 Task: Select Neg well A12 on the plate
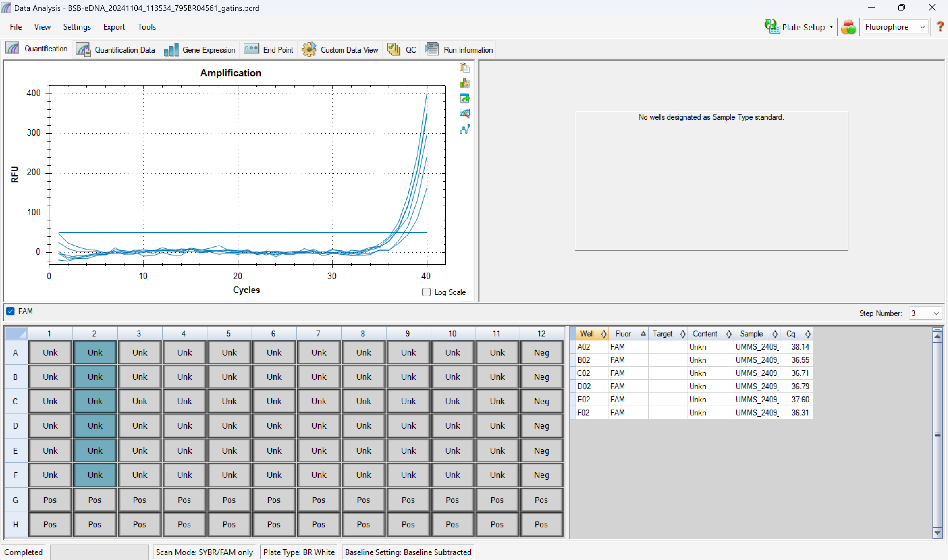[x=542, y=353]
